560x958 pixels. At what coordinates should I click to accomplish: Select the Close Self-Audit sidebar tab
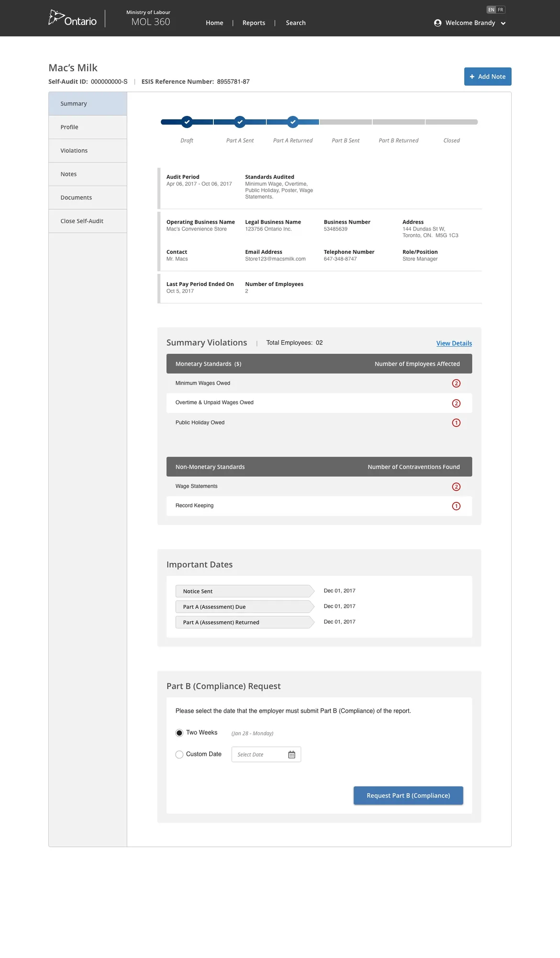(x=88, y=221)
